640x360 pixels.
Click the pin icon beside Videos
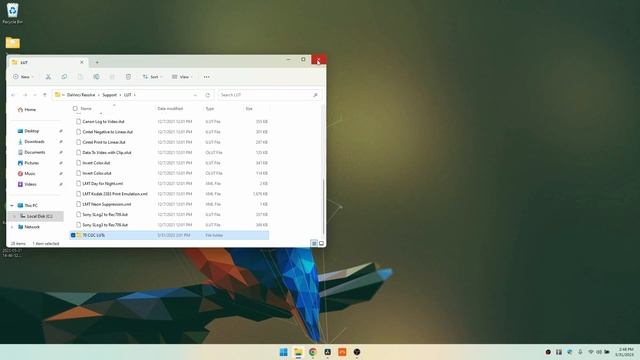(61, 184)
